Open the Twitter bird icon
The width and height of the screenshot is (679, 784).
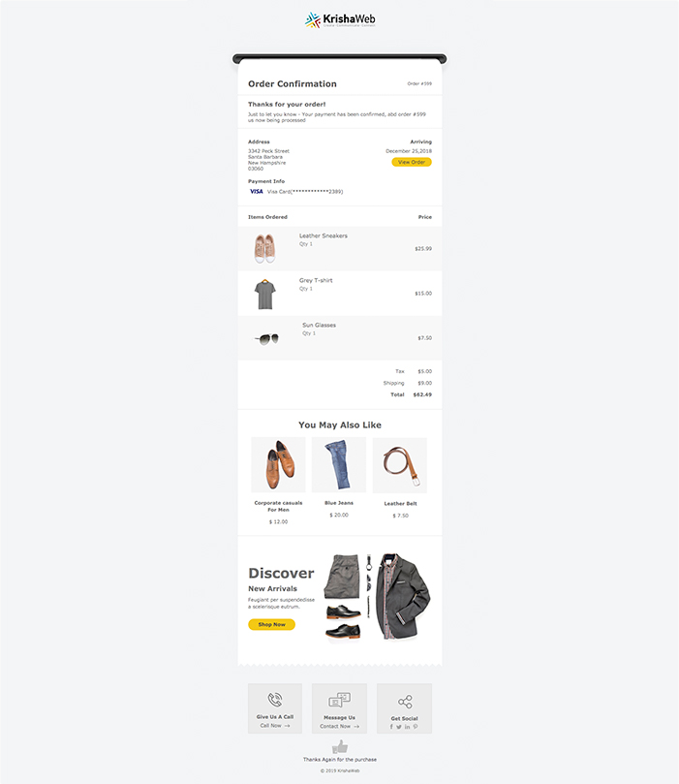399,727
